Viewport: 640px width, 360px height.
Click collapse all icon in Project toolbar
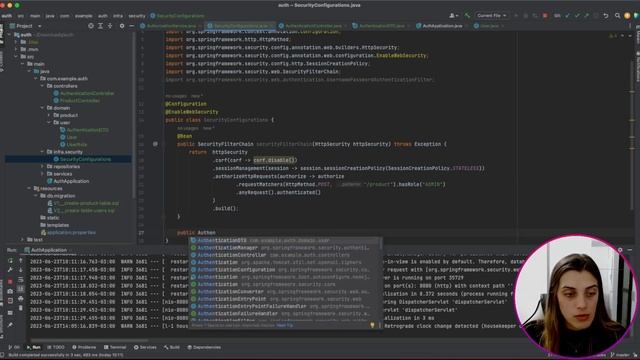pyautogui.click(x=110, y=26)
